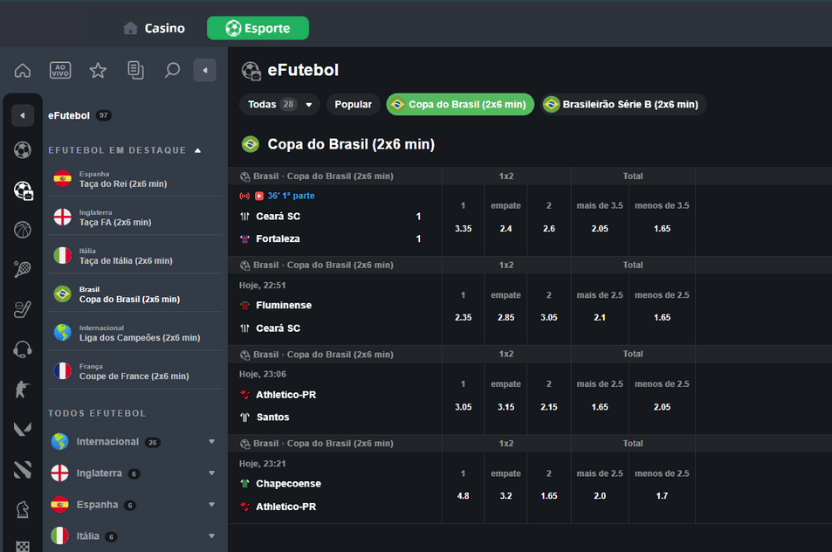832x552 pixels.
Task: Open Taça do Rei (2x6 min) league
Action: coord(135,179)
